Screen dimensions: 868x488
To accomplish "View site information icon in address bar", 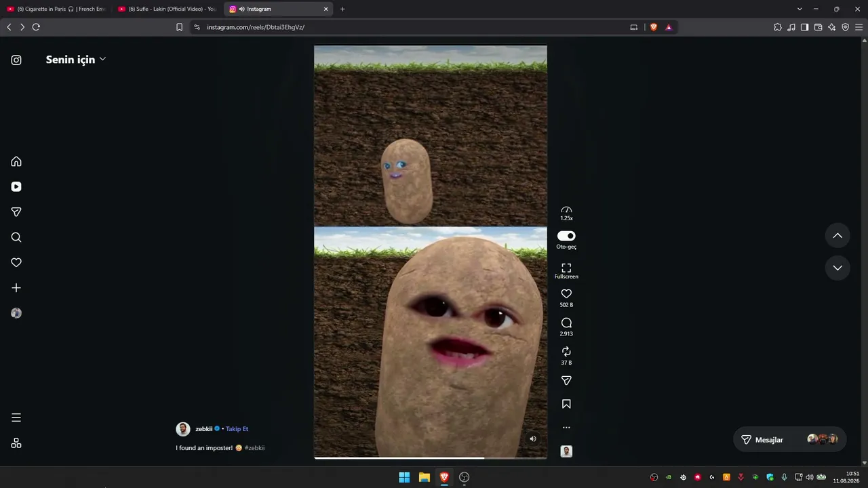I will (197, 27).
